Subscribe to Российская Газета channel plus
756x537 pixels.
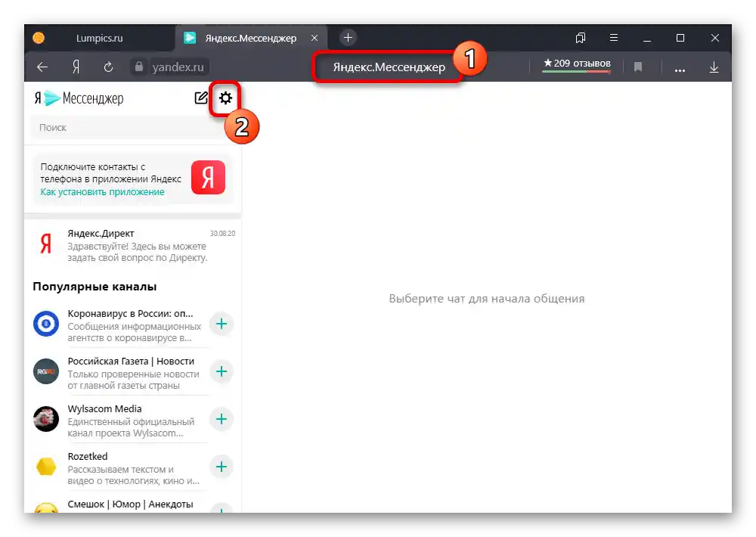(x=222, y=371)
